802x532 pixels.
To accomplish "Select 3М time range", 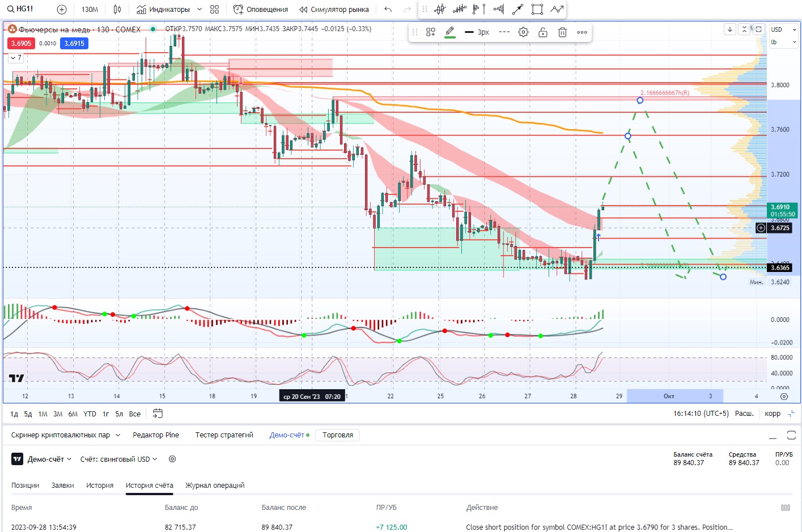I will (58, 414).
